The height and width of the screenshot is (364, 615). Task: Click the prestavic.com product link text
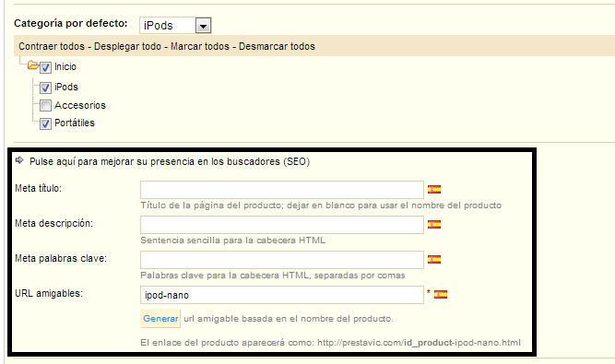tap(419, 343)
